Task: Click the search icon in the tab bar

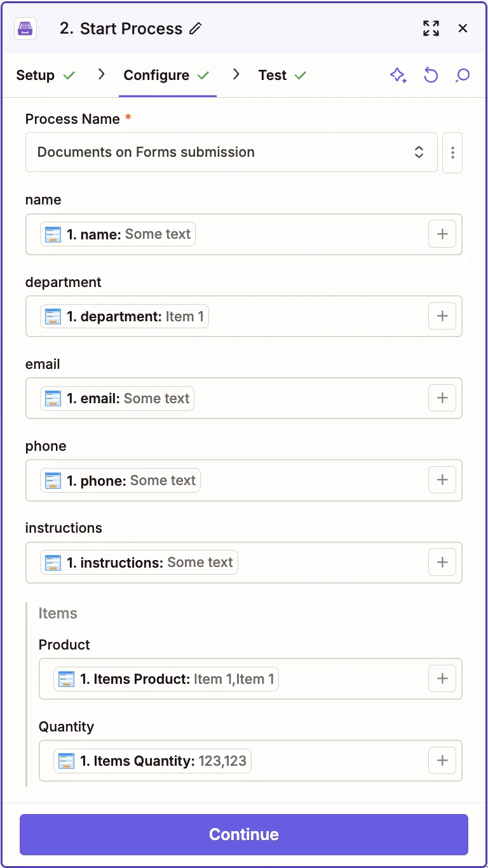Action: [463, 76]
